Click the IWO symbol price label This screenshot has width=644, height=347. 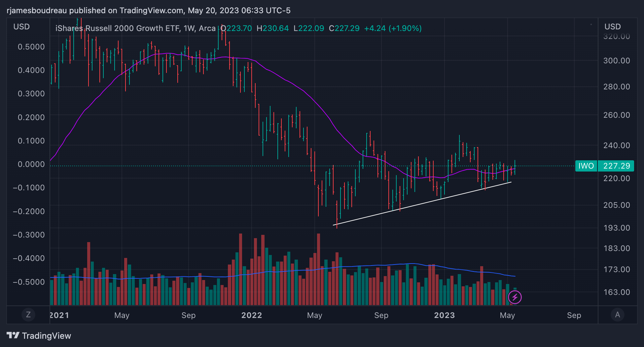[x=586, y=166]
